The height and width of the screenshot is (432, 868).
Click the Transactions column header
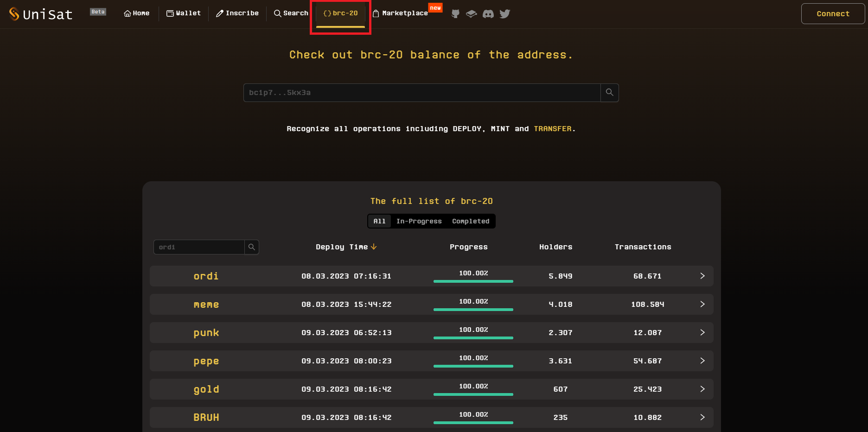point(643,247)
